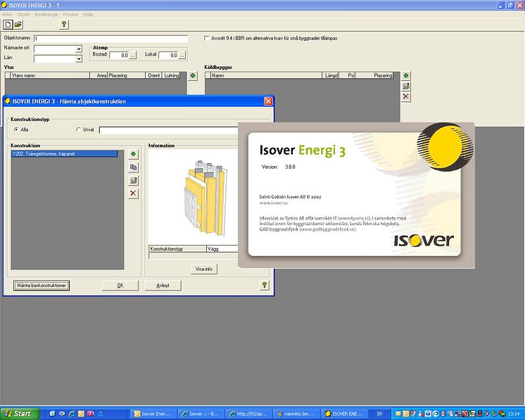Image resolution: width=525 pixels, height=420 pixels.
Task: Add new construction with green icon in dialog
Action: pyautogui.click(x=133, y=154)
